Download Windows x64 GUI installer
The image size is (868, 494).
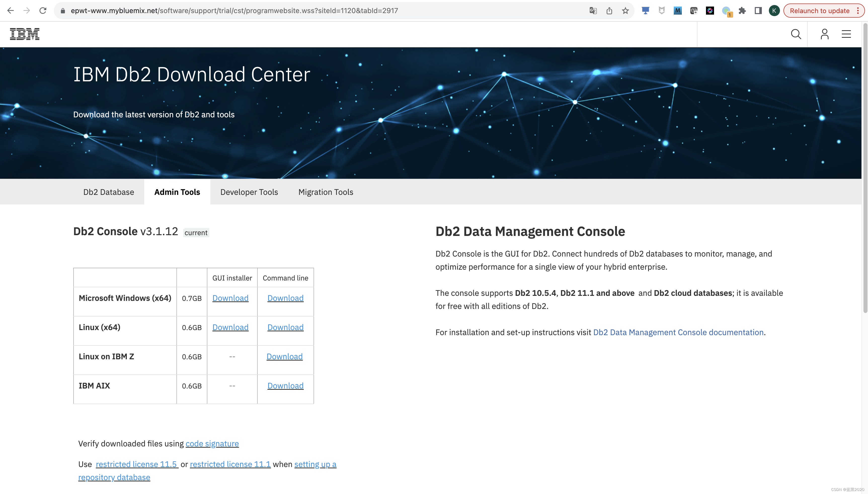(230, 298)
